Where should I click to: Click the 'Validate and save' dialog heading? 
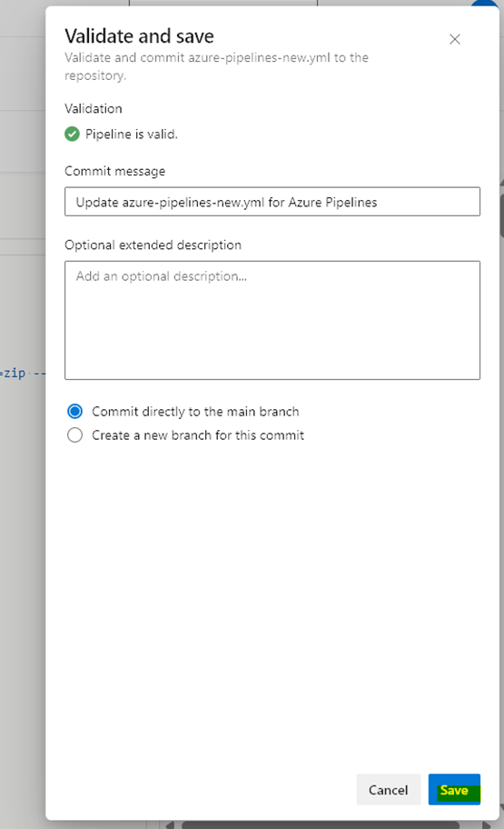pos(140,36)
